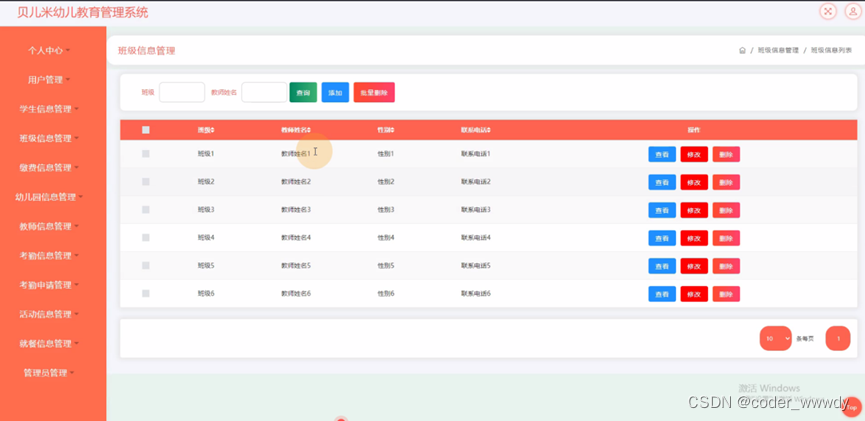Sort by 联系电话 column header
This screenshot has height=421, width=865.
click(476, 130)
